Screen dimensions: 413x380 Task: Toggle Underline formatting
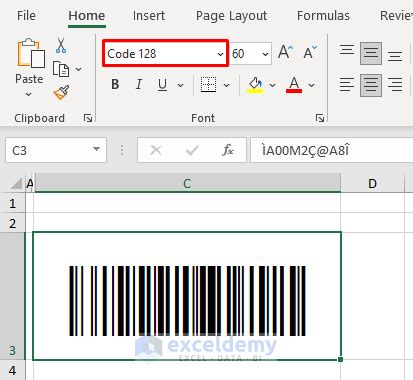162,85
